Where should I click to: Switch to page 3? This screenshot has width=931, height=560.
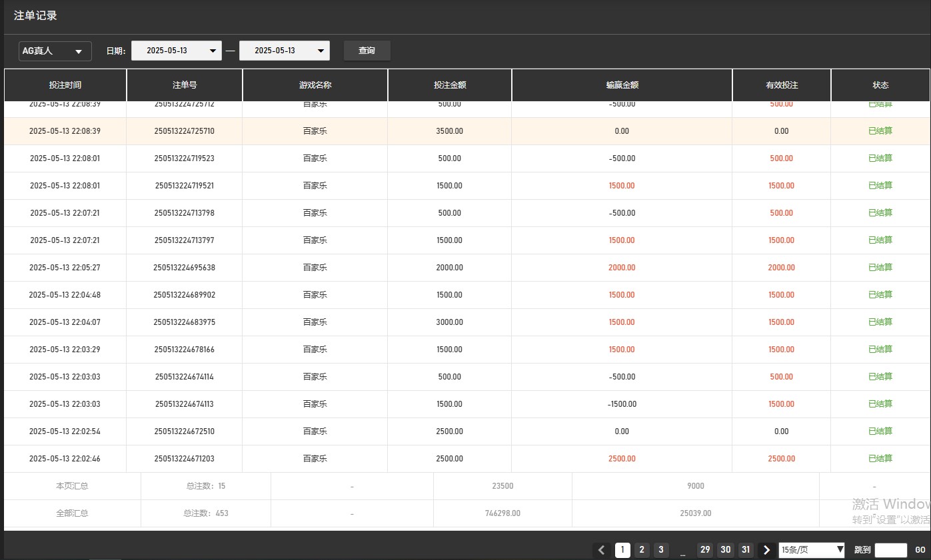pos(661,550)
